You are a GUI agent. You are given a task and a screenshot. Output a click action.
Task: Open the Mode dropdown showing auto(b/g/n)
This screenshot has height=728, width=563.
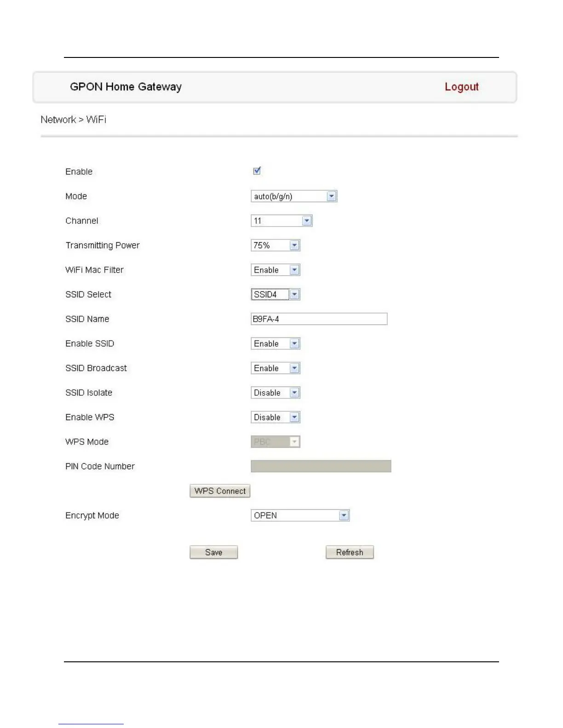tap(293, 196)
